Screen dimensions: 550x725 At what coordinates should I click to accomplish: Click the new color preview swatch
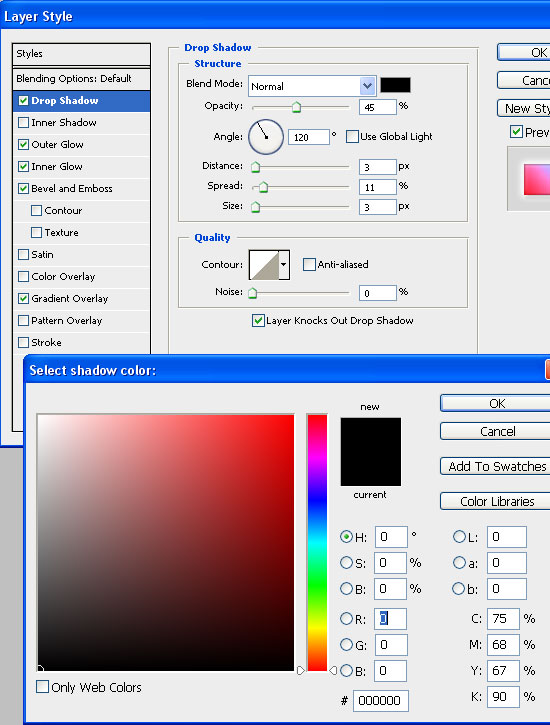[371, 435]
